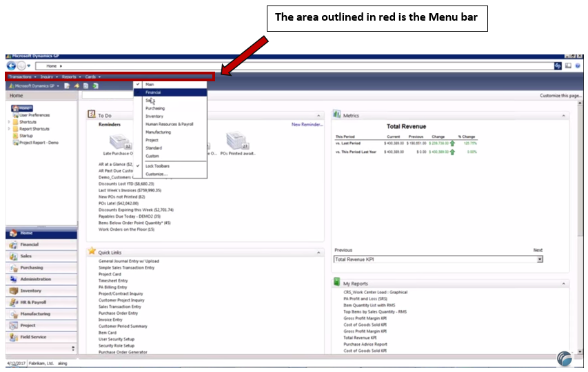Enable the Inventory toolbar in popup menu
The width and height of the screenshot is (588, 372).
(170, 116)
